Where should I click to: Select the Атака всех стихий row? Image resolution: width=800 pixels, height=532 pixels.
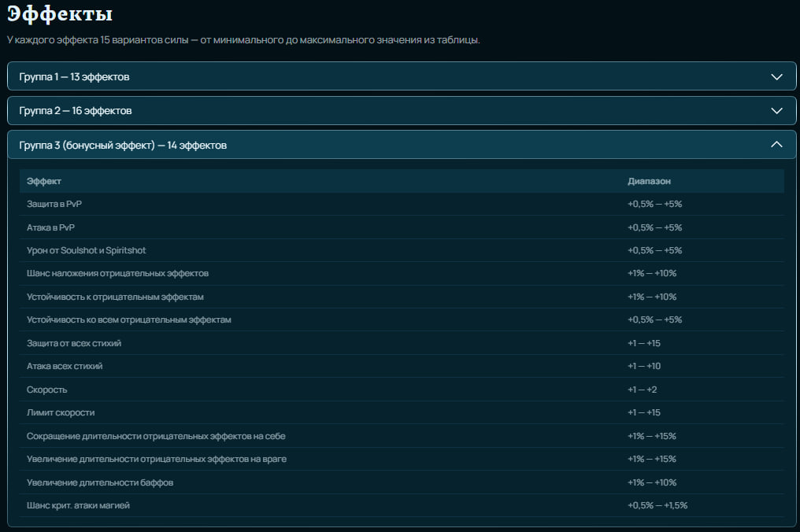pos(402,366)
